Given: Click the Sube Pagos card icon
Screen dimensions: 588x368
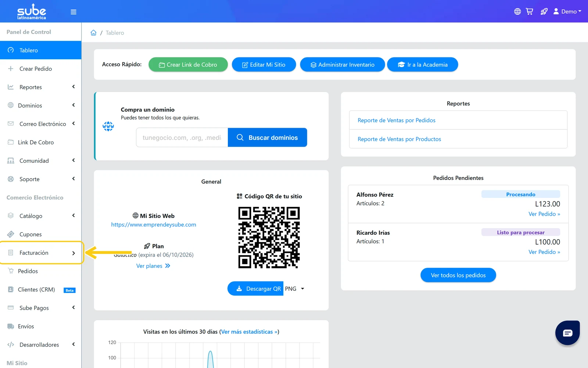Looking at the screenshot, I should point(11,308).
